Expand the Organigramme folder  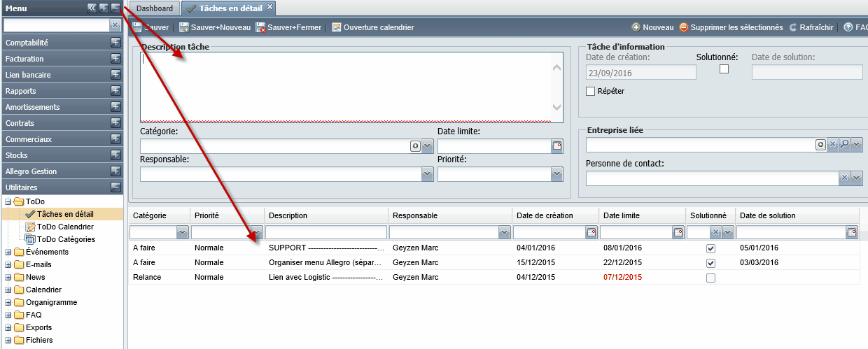point(8,302)
